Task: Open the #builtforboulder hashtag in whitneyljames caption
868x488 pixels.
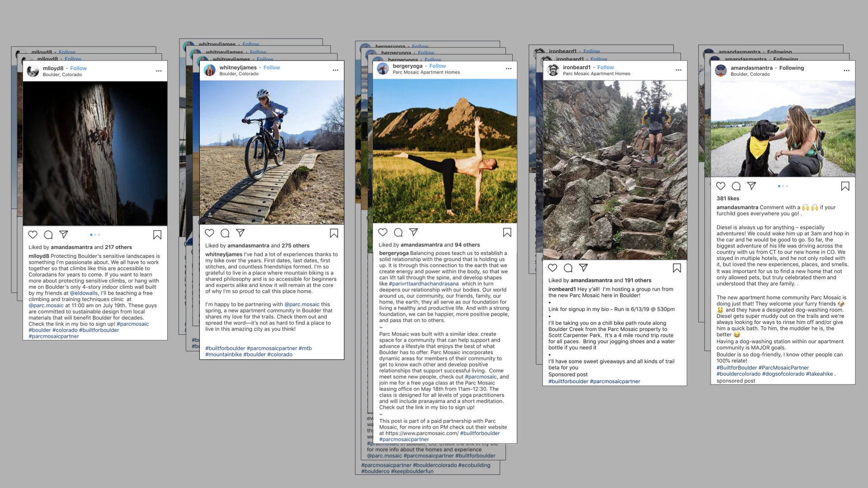Action: [x=225, y=348]
